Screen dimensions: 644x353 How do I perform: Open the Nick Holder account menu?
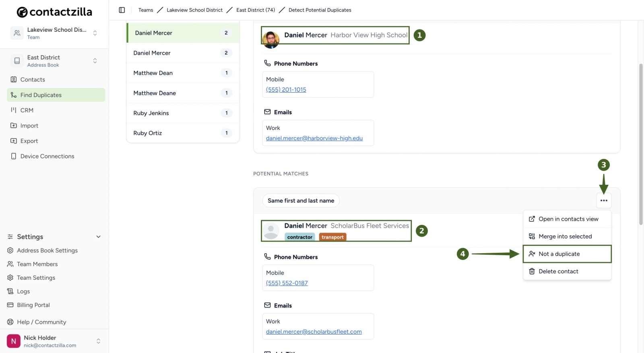click(54, 341)
